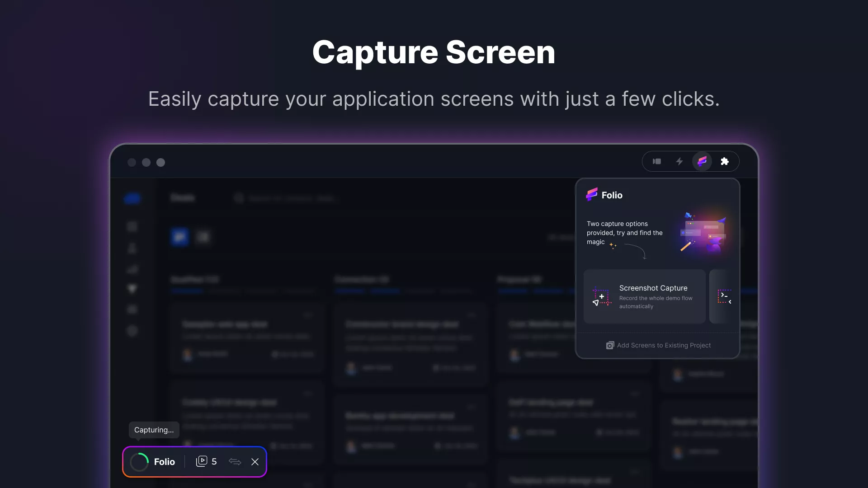Click the capturing progress spinner
This screenshot has height=488, width=868.
[139, 462]
